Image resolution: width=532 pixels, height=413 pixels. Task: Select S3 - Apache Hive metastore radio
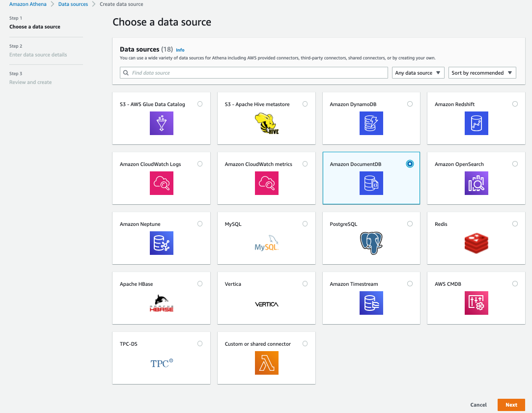[x=305, y=104]
